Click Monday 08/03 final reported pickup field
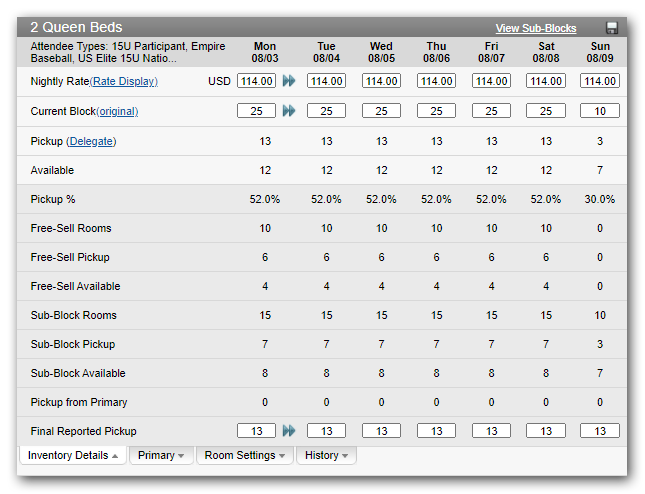The height and width of the screenshot is (494, 645). (256, 431)
